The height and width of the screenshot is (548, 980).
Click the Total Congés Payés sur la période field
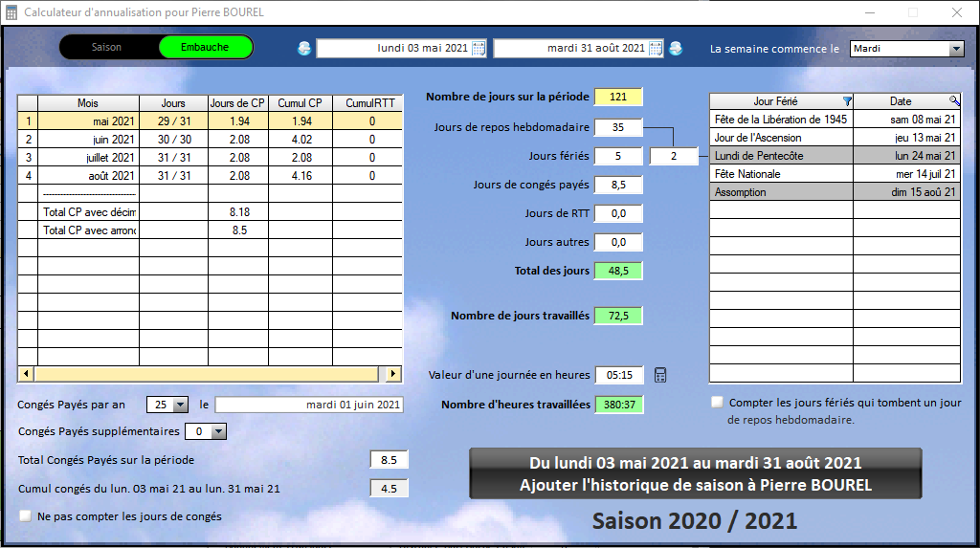389,460
